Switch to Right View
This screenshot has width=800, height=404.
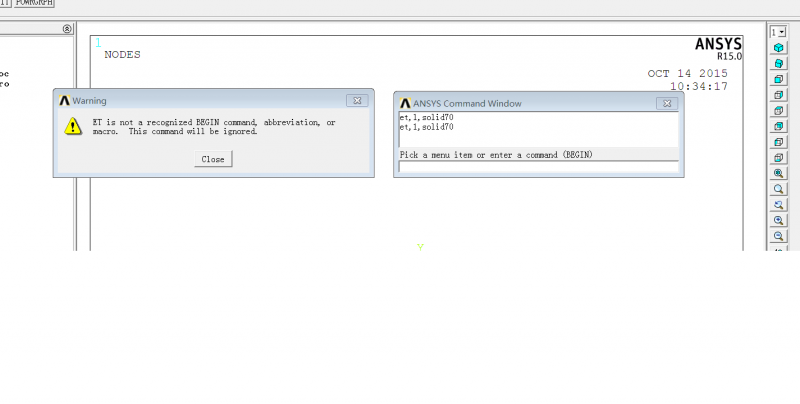[x=779, y=95]
